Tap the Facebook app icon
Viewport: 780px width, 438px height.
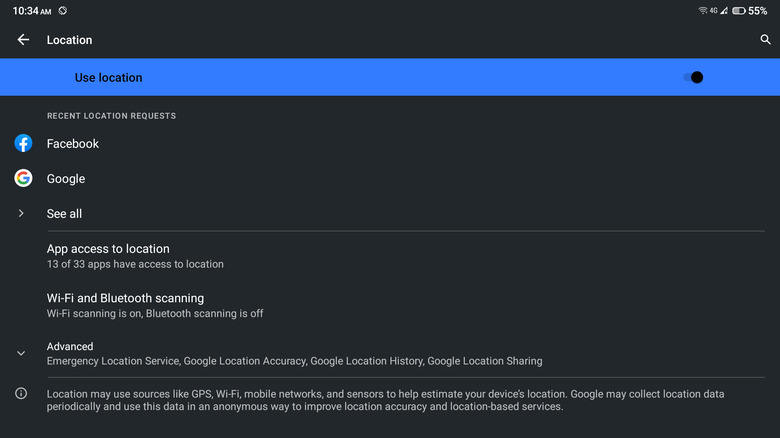[23, 144]
